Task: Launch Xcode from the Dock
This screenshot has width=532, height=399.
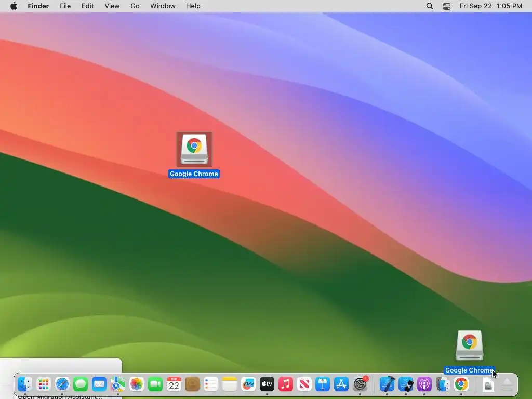Action: point(387,384)
